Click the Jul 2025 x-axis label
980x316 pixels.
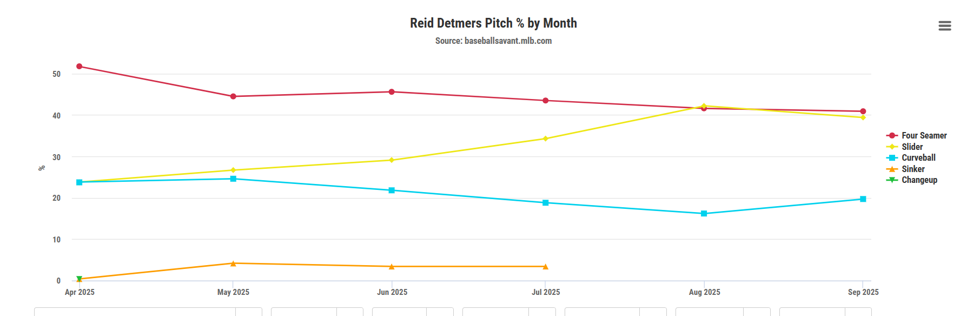pos(545,292)
